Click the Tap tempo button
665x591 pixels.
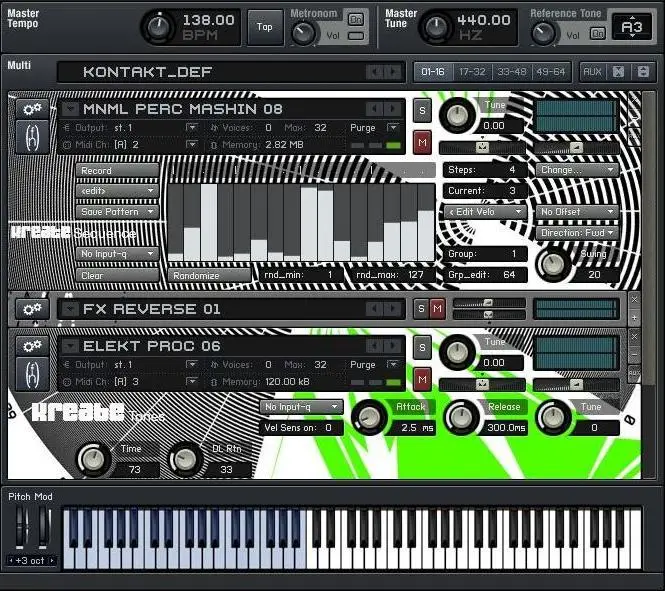[265, 28]
